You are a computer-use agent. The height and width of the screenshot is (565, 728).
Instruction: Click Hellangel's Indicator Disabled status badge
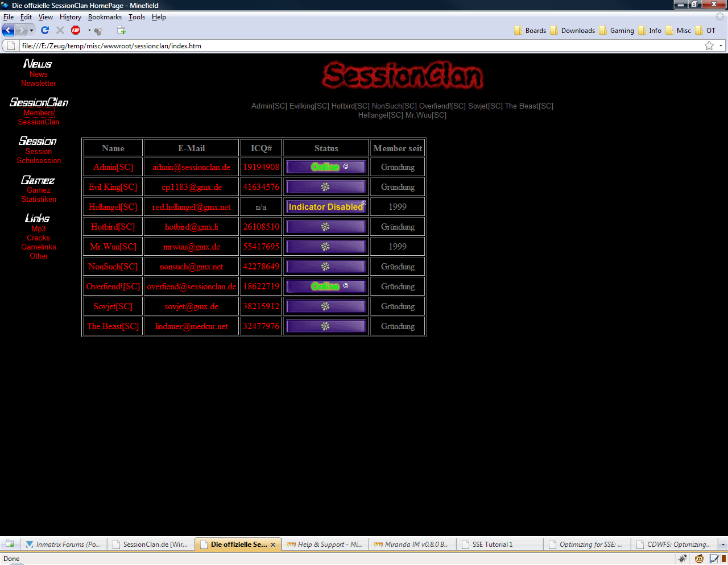(326, 207)
